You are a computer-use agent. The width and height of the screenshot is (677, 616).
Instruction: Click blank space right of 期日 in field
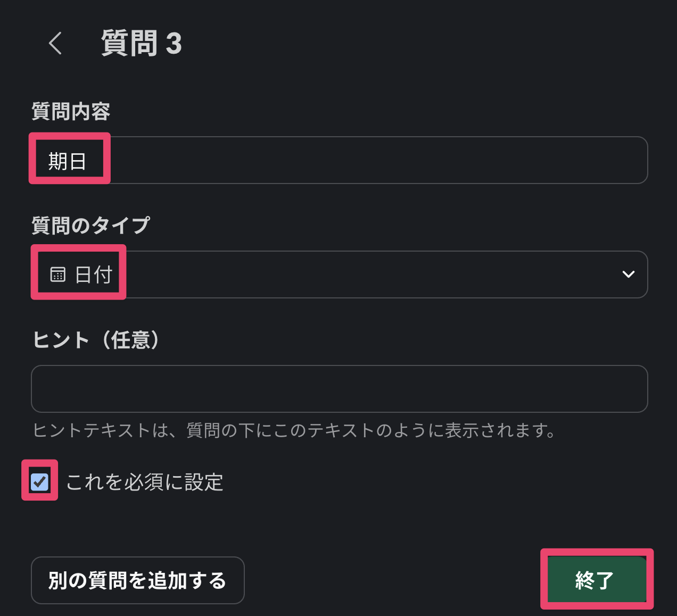(x=373, y=160)
